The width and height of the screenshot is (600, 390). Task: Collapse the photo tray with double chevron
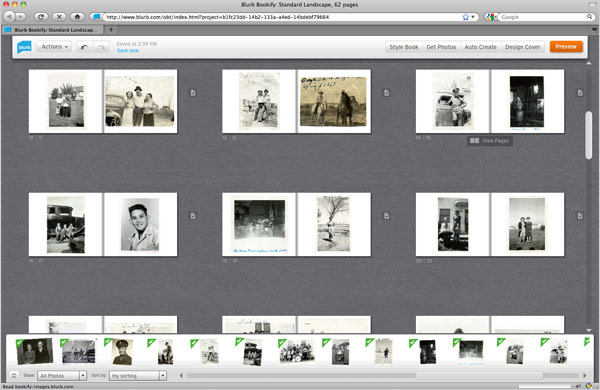pos(14,375)
